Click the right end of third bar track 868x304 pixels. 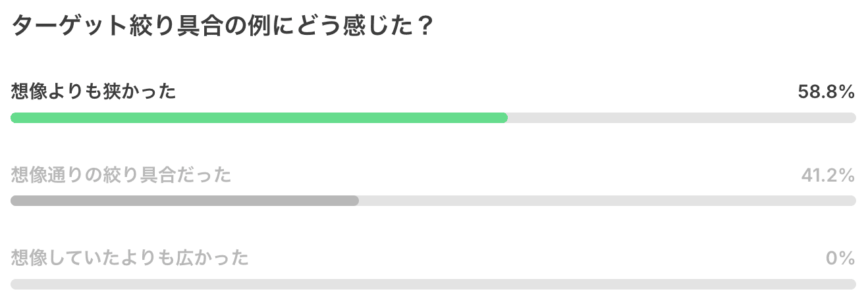[852, 284]
